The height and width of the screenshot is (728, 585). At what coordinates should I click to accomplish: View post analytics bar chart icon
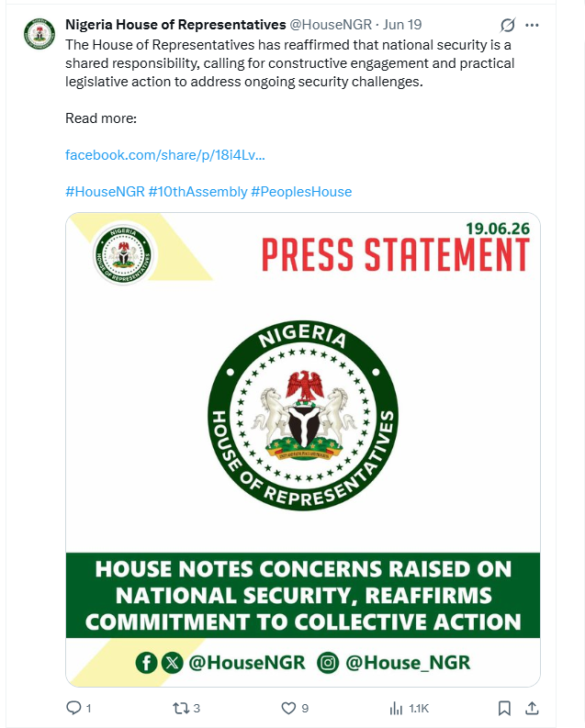click(x=396, y=708)
